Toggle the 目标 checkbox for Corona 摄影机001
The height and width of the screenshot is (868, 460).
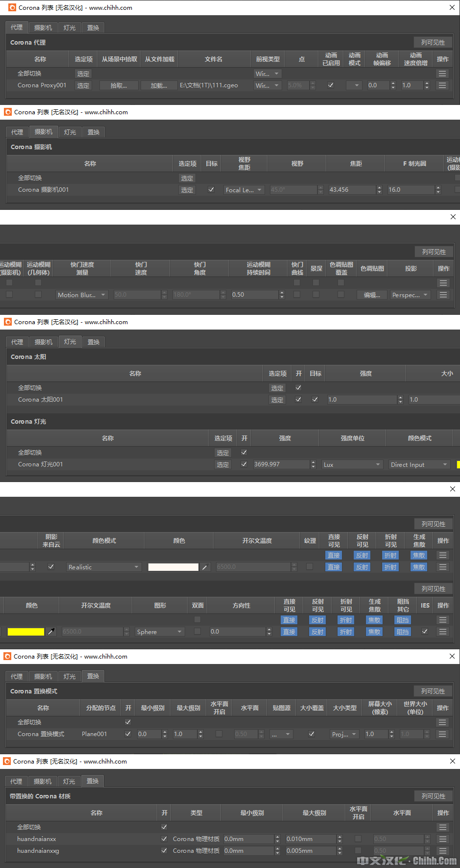click(211, 189)
